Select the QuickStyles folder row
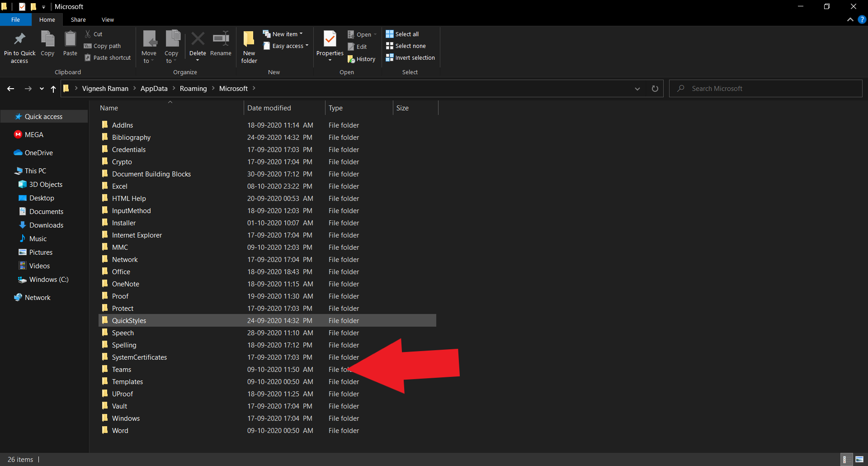The width and height of the screenshot is (868, 466). (267, 320)
